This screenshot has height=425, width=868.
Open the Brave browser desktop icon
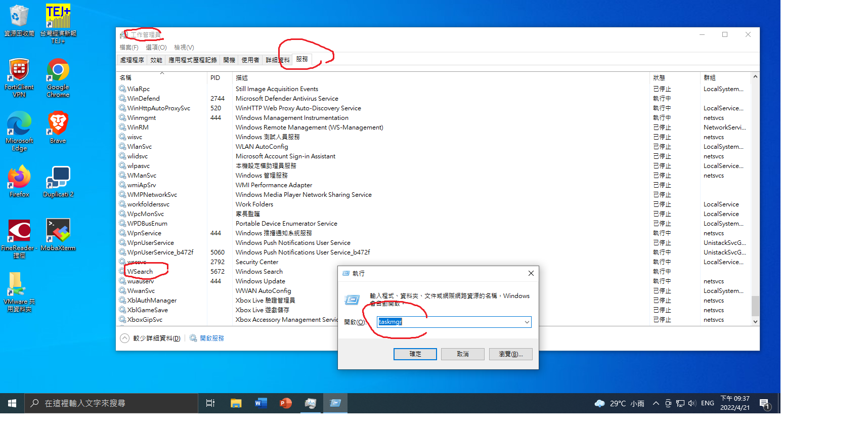(58, 126)
